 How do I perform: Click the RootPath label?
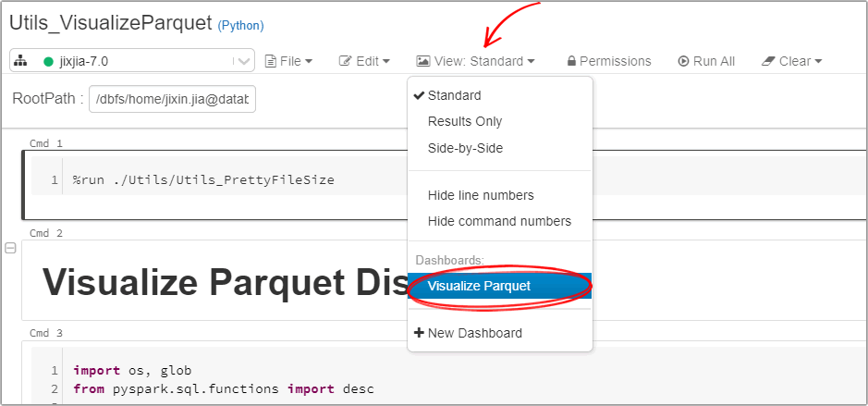click(x=48, y=99)
